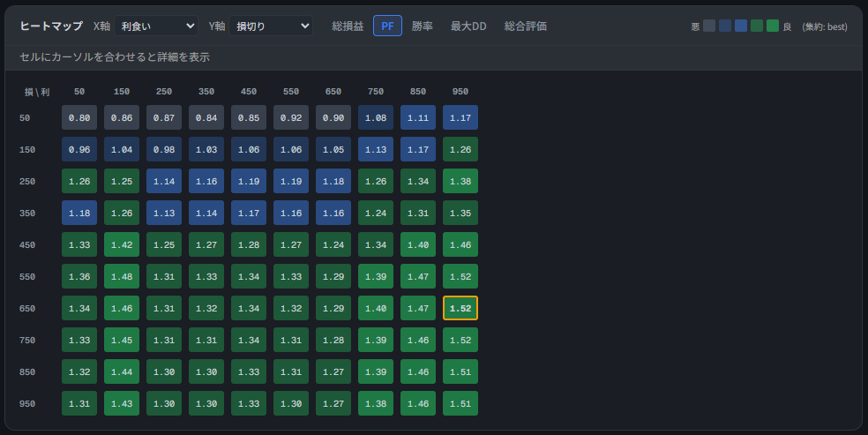This screenshot has width=868, height=435.
Task: Click the 1.18 cell in row 350
Action: tap(79, 213)
